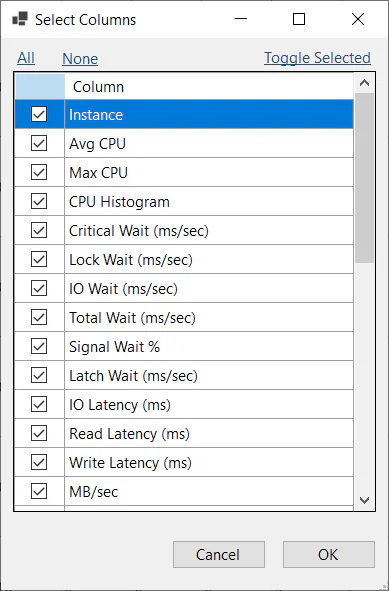Click the scrollbar down arrow
This screenshot has width=389, height=591.
pos(364,500)
